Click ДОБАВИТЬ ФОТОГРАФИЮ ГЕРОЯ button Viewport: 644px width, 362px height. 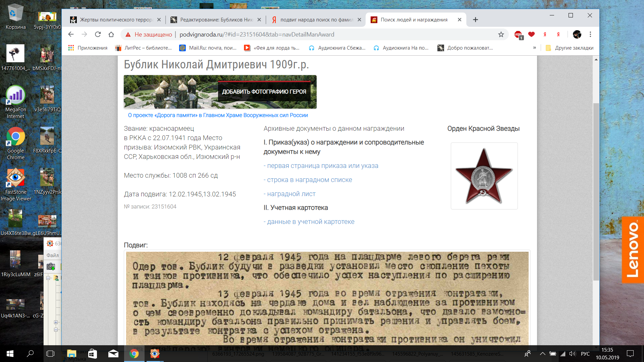264,92
